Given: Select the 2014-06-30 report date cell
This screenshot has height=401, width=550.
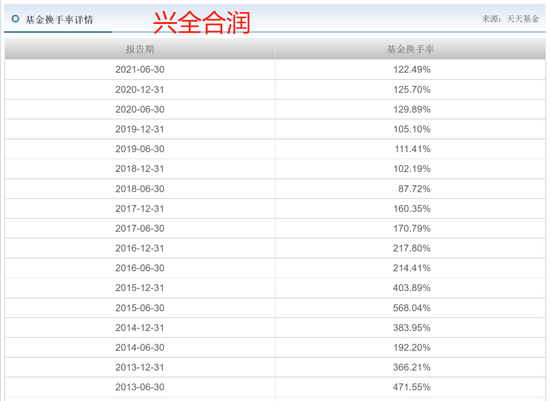Looking at the screenshot, I should (140, 348).
